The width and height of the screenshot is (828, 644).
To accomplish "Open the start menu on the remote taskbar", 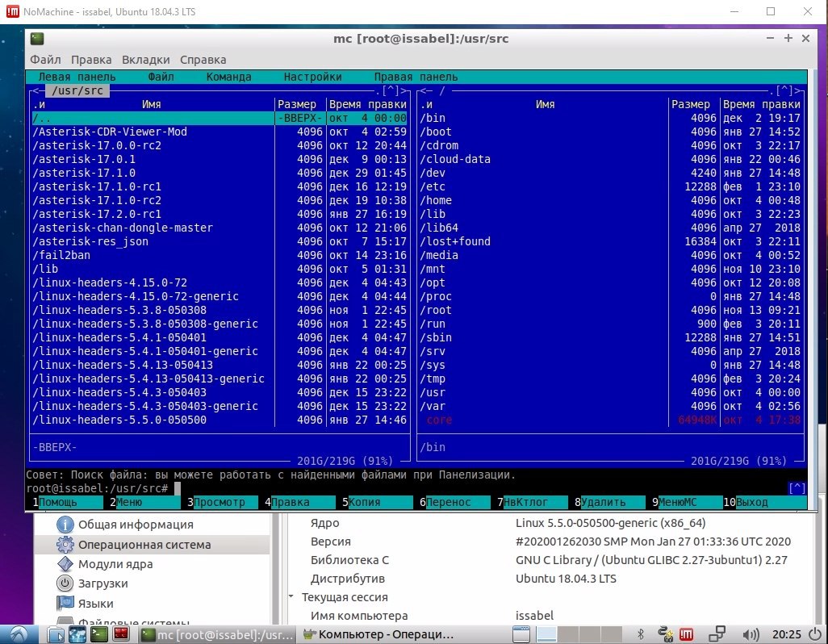I will click(19, 634).
